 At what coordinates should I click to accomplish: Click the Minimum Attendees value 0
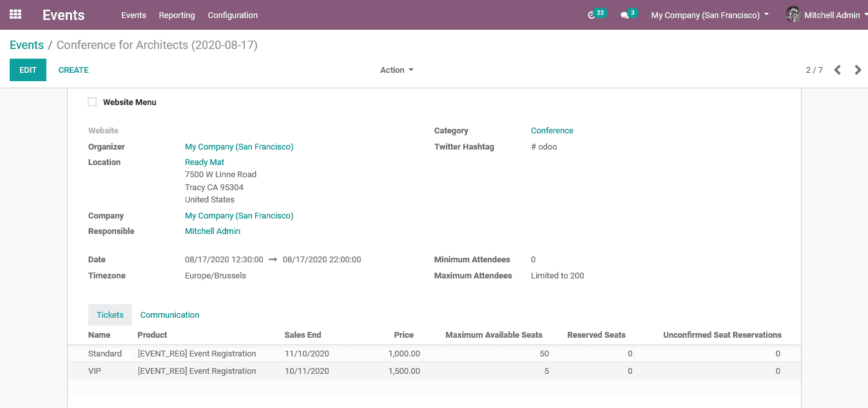click(533, 260)
